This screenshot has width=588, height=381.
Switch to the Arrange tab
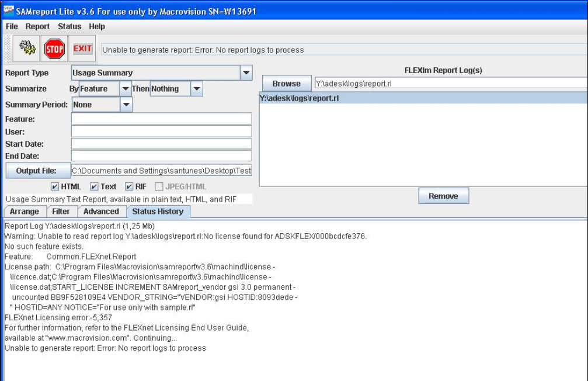(25, 212)
